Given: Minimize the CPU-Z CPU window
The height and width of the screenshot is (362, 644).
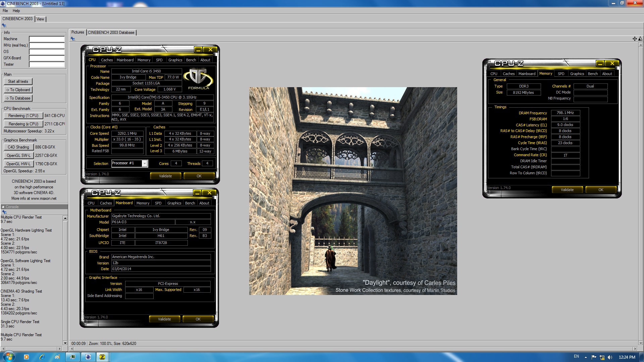Looking at the screenshot, I should coord(198,50).
